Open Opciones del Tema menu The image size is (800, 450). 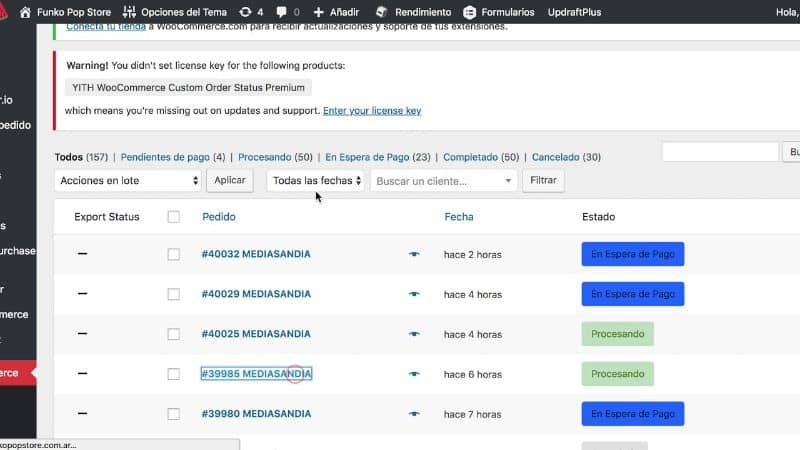point(184,12)
